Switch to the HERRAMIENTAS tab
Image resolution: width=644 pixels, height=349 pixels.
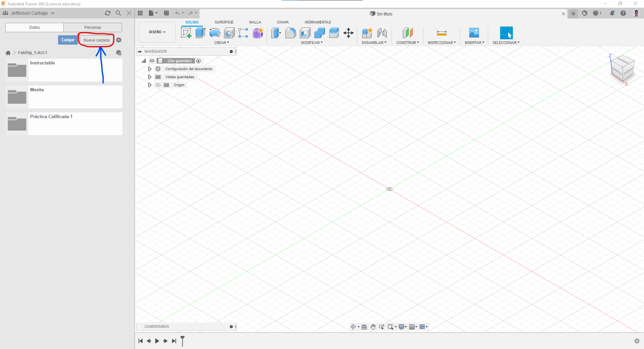pyautogui.click(x=318, y=22)
